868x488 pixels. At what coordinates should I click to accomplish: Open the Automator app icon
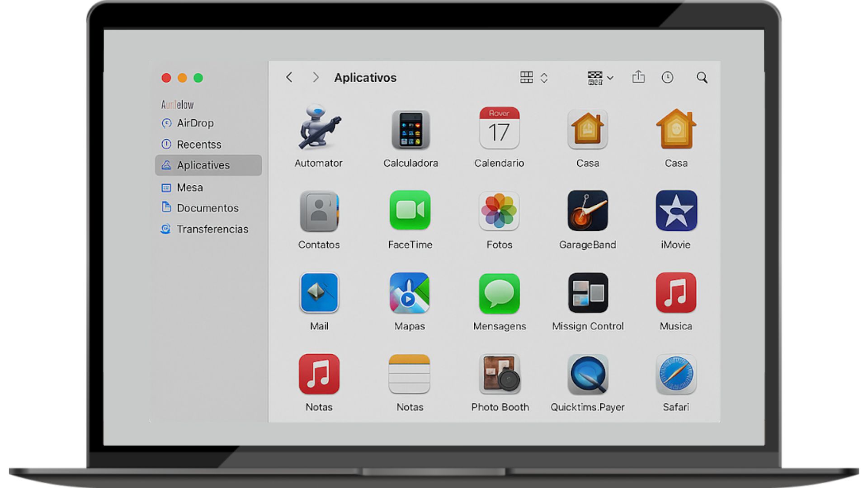(319, 129)
